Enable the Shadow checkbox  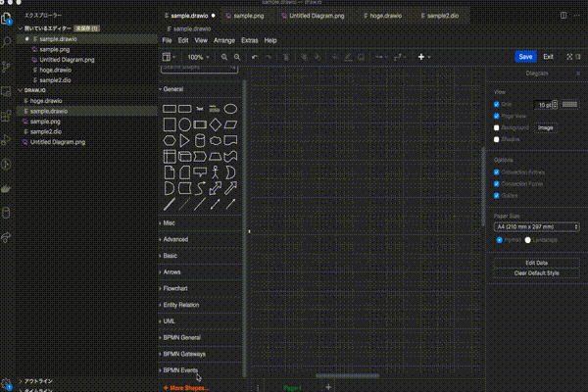[x=497, y=139]
